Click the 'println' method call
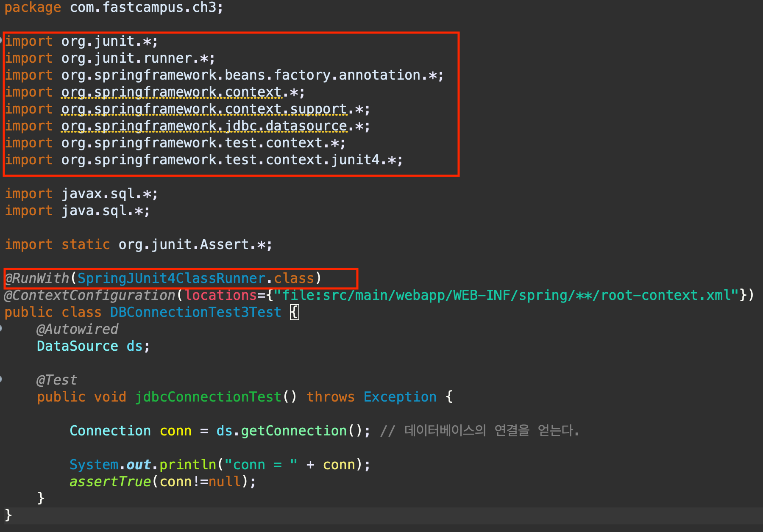This screenshot has width=763, height=532. 188,465
